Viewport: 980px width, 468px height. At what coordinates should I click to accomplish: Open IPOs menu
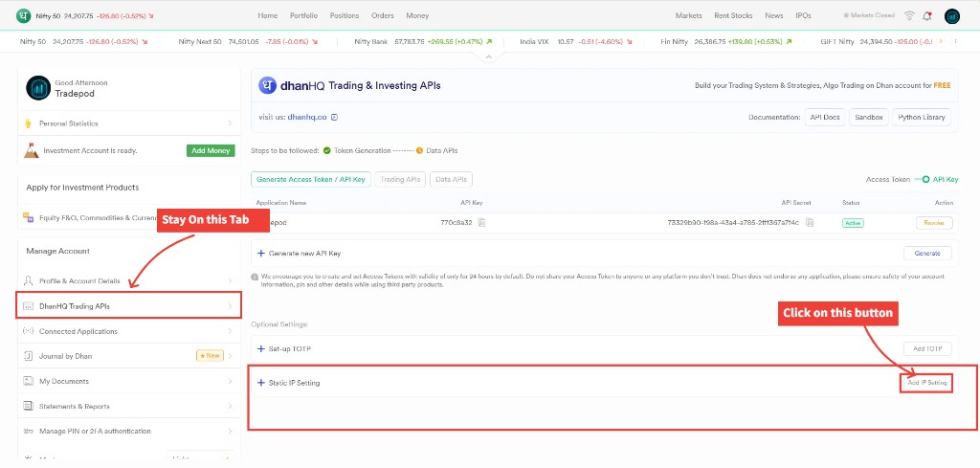click(803, 15)
